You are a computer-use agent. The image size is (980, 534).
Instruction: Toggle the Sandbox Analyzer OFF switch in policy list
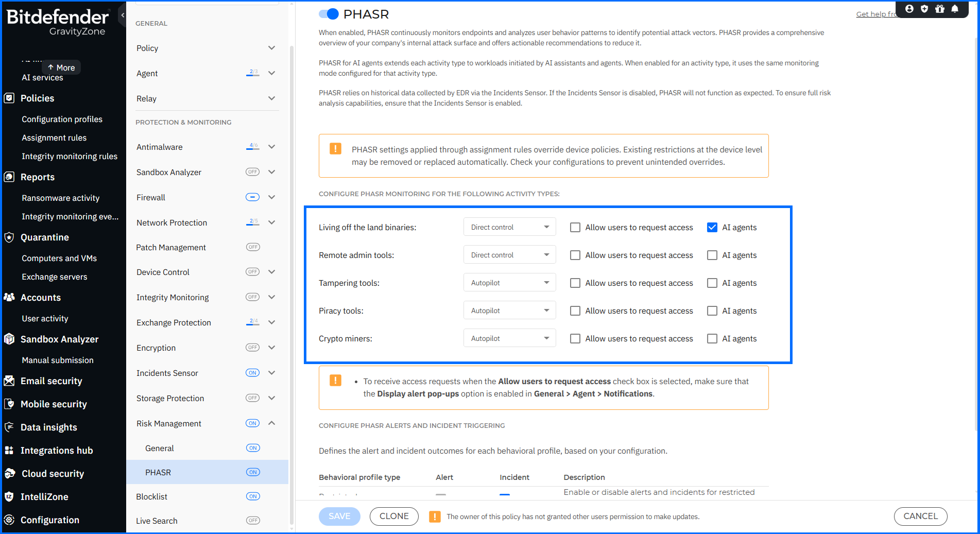tap(252, 172)
